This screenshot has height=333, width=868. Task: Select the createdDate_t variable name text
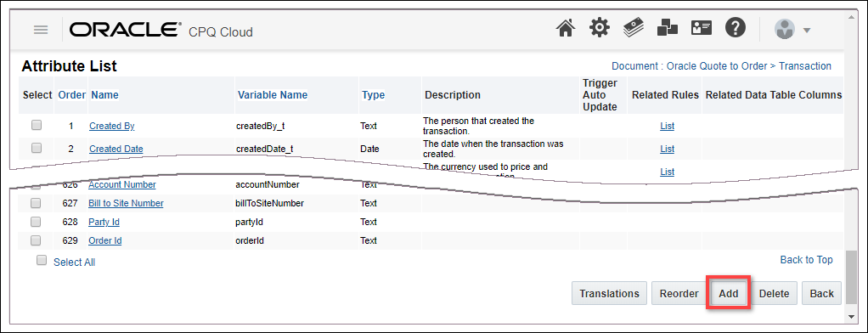click(x=265, y=149)
